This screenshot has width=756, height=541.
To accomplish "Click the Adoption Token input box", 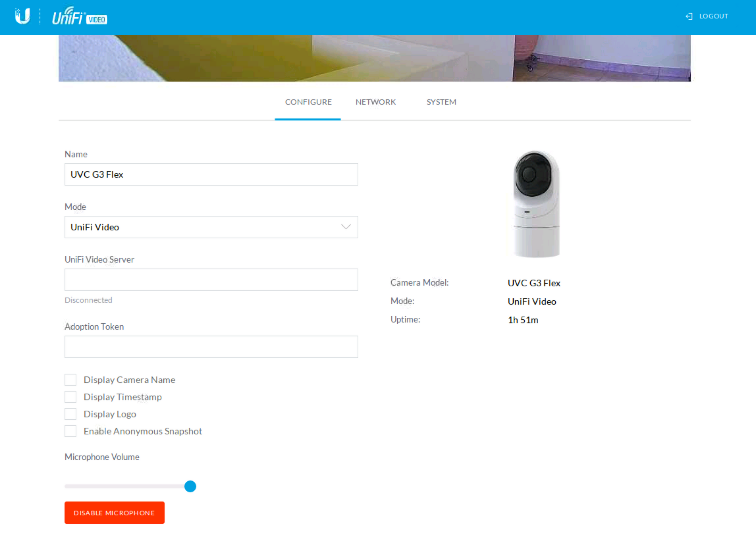I will click(x=211, y=347).
